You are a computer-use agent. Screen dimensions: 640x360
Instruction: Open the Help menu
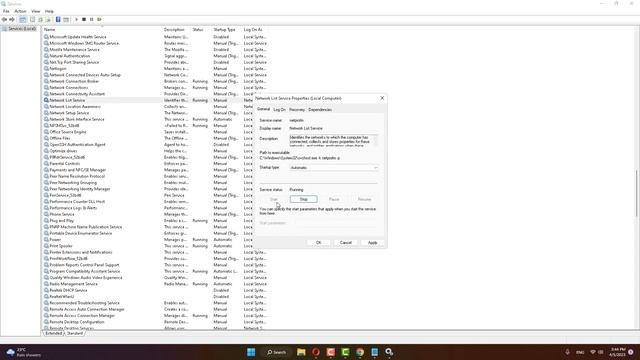(49, 11)
